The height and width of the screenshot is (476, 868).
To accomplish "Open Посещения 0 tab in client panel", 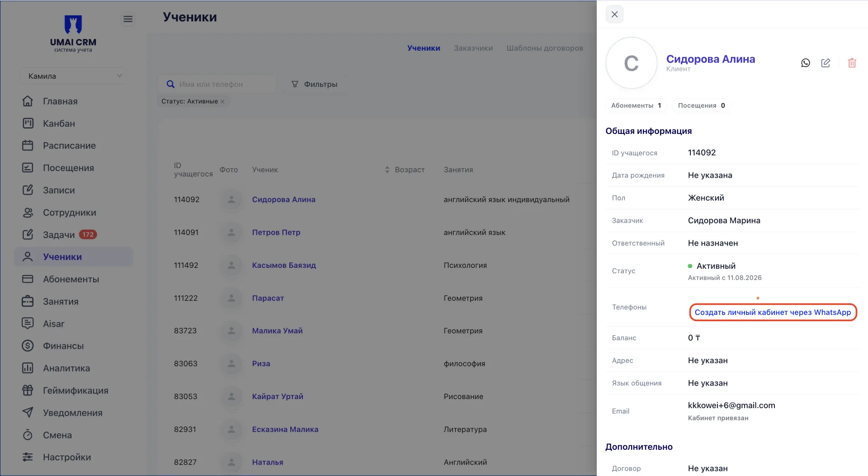I will pyautogui.click(x=702, y=105).
